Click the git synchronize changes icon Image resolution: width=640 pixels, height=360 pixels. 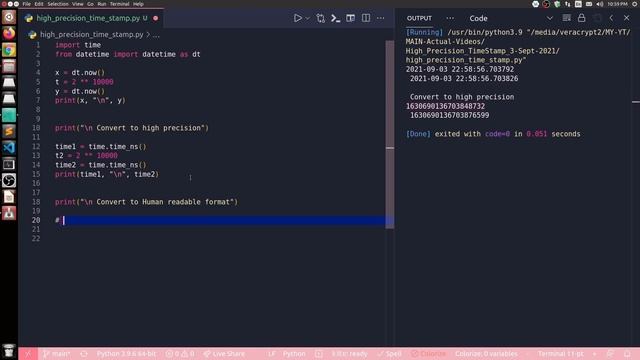84,354
